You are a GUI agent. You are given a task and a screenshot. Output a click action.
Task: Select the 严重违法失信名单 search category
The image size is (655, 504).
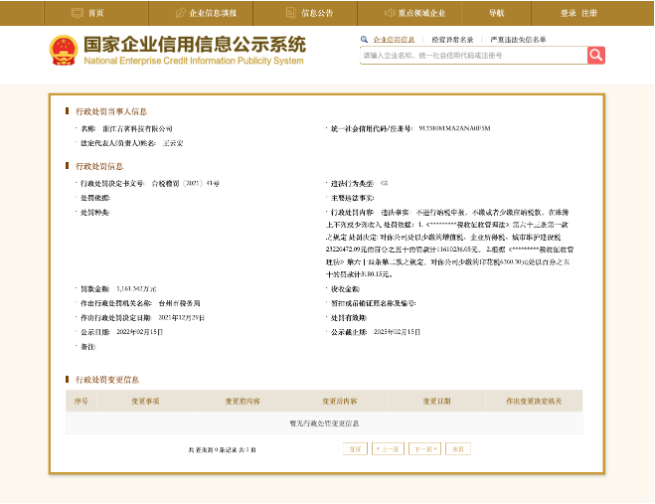coord(518,40)
